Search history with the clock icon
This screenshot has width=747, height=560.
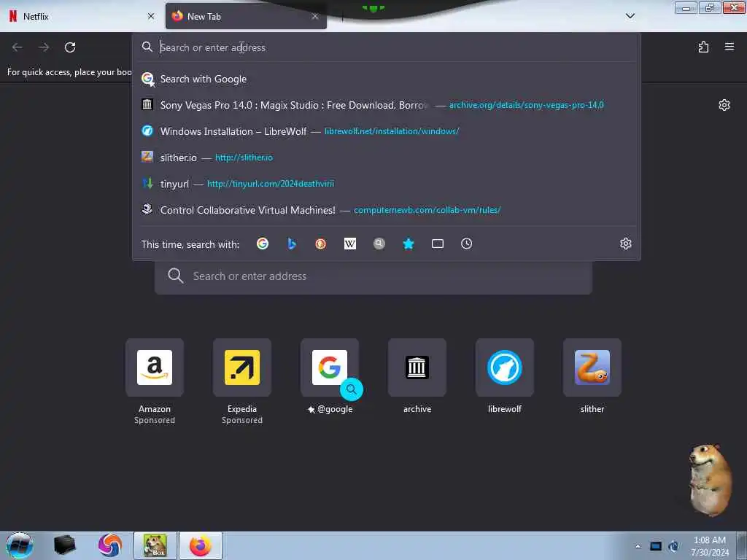(x=466, y=244)
